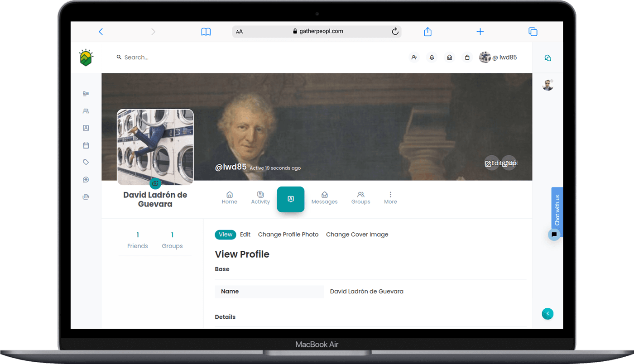634x364 pixels.
Task: Open the Home profile tab
Action: coord(230,198)
